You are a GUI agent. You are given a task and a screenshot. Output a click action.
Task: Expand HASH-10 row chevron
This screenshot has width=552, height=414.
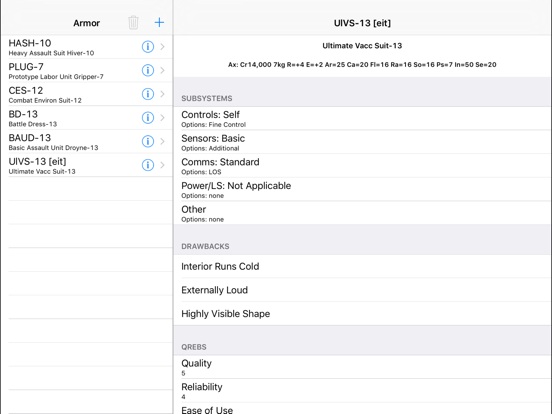coord(162,46)
